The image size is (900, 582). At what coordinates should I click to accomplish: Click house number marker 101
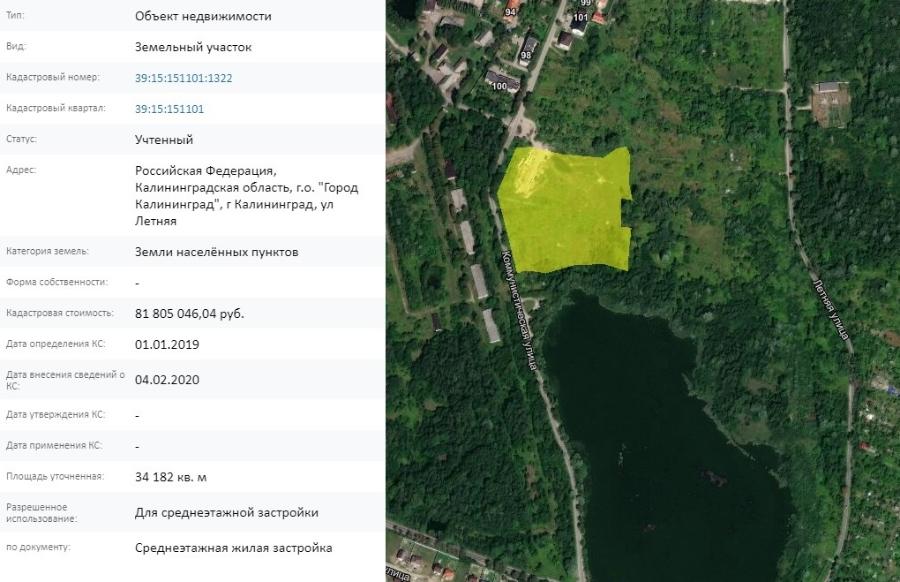tap(581, 18)
